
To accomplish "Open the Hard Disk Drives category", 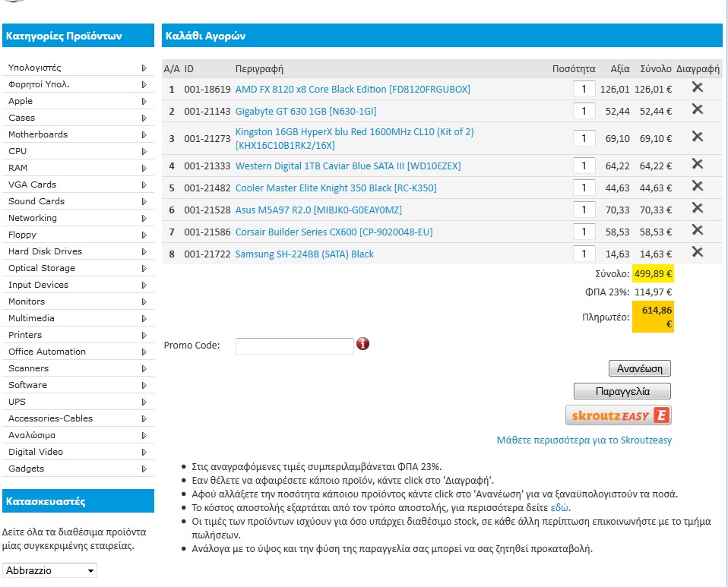I will [45, 251].
